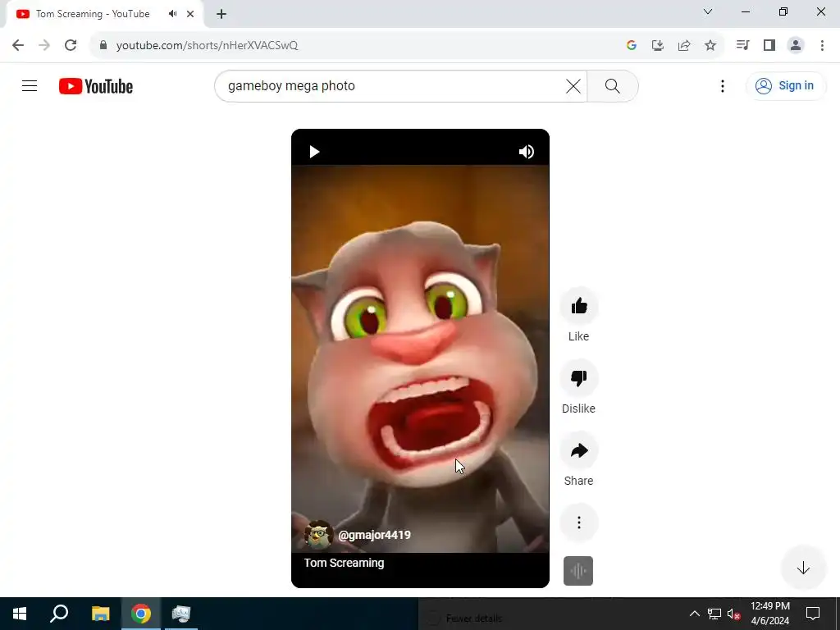Reload the YouTube page
Viewport: 840px width, 630px height.
[71, 46]
